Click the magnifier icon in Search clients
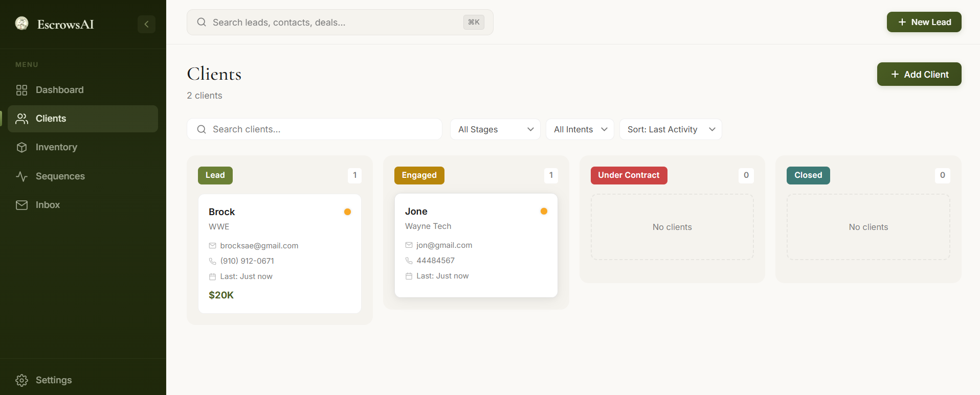 pyautogui.click(x=202, y=129)
